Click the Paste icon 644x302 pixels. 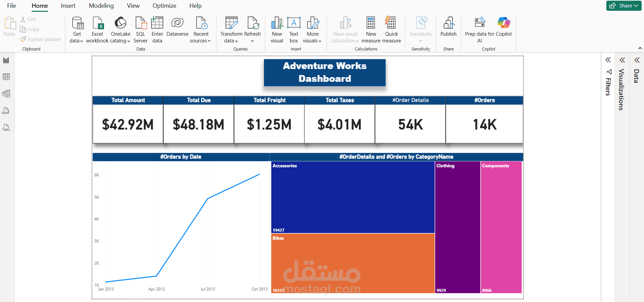(9, 23)
